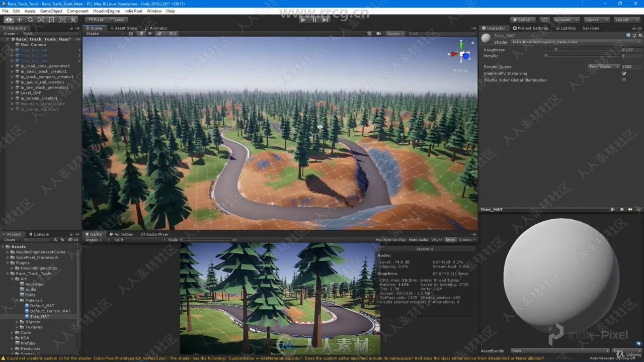Select the Rect transform tool
Viewport: 644px width, 362px height.
click(51, 20)
